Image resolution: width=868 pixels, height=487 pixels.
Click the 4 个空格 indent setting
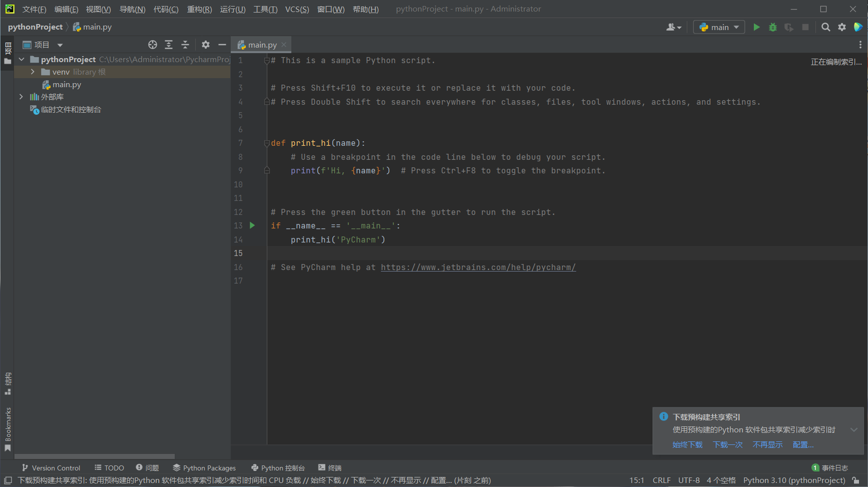click(x=721, y=480)
